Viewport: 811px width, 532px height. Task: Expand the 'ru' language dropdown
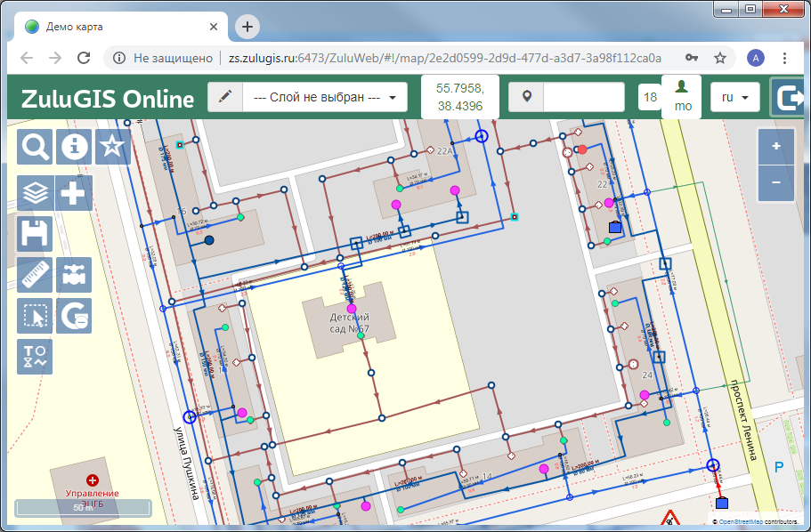click(x=734, y=97)
